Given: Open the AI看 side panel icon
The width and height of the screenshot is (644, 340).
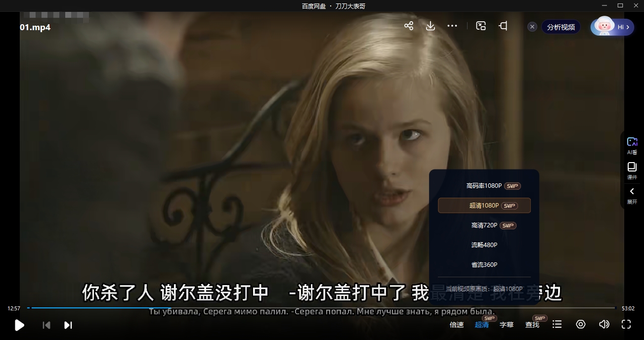Looking at the screenshot, I should tap(632, 145).
